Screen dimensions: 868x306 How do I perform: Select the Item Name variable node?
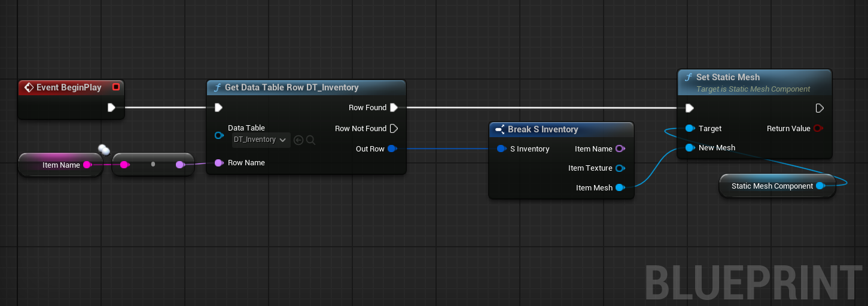(x=62, y=165)
